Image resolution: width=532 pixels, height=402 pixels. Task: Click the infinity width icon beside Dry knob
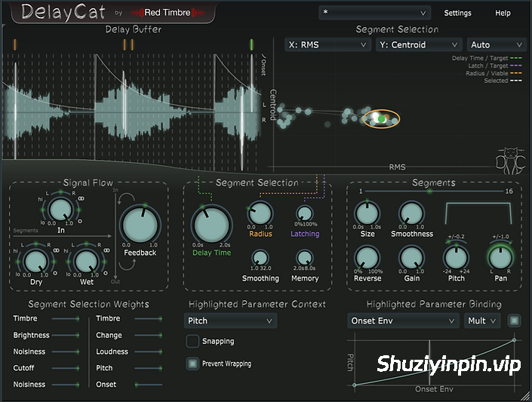pyautogui.click(x=56, y=250)
